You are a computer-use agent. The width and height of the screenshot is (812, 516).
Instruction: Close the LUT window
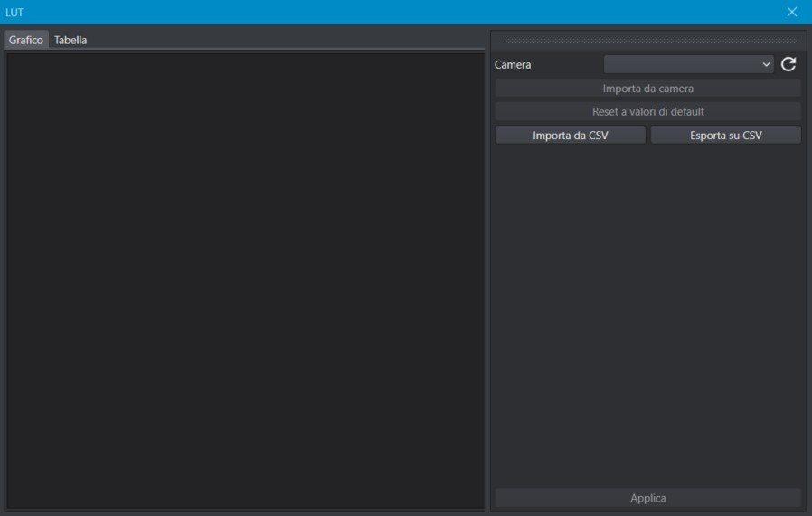pos(792,12)
